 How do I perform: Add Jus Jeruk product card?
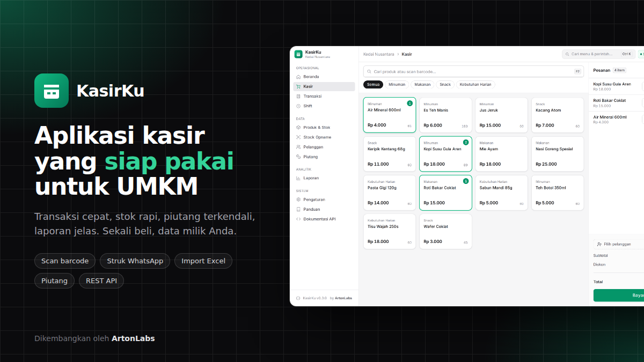(x=501, y=115)
